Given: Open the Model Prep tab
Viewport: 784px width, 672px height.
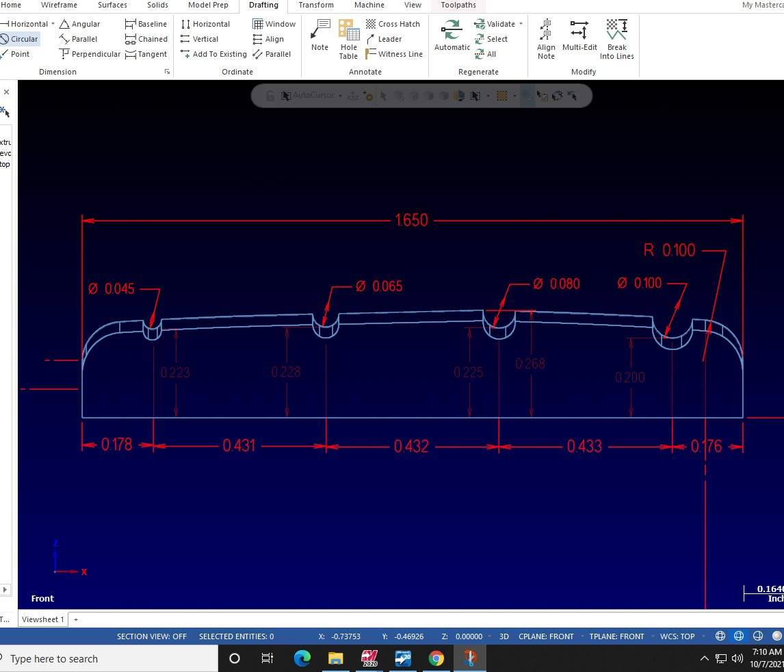Looking at the screenshot, I should point(208,5).
